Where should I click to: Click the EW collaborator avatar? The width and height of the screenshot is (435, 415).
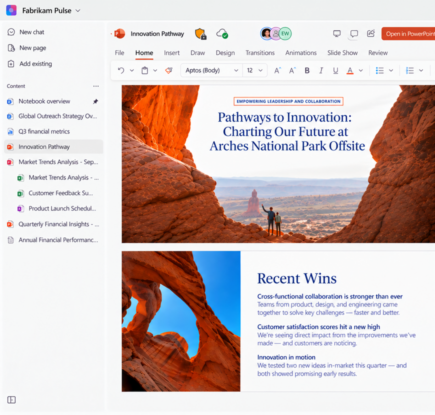click(x=285, y=33)
